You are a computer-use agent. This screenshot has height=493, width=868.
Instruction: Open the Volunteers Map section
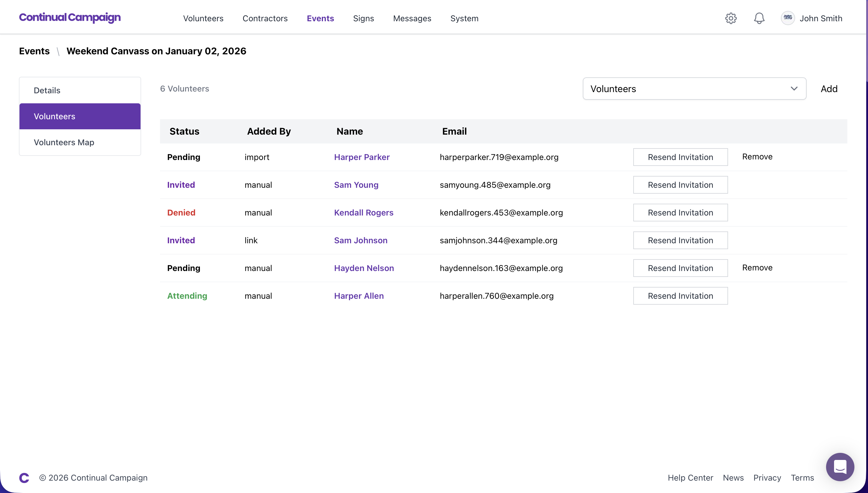click(x=64, y=142)
